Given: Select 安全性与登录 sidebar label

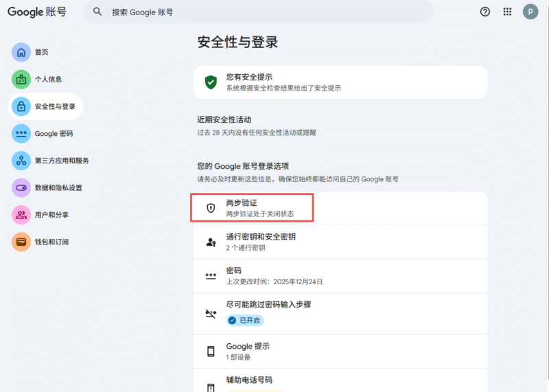Looking at the screenshot, I should (x=55, y=106).
